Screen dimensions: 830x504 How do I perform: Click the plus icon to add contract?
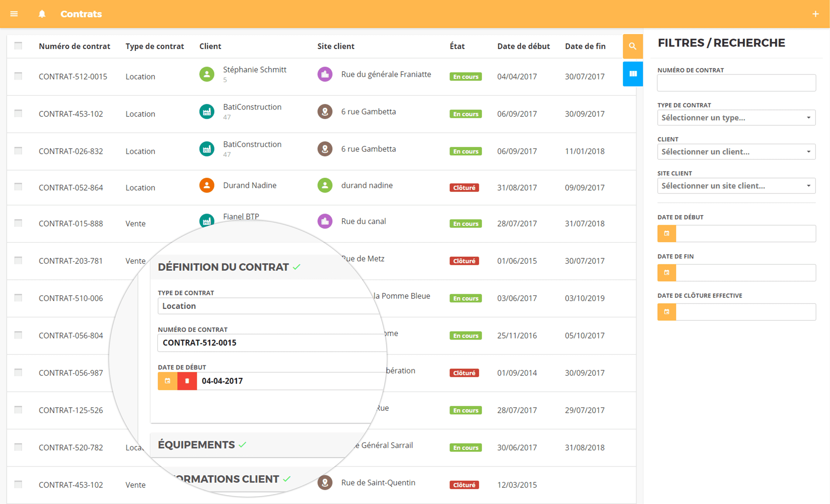point(815,14)
